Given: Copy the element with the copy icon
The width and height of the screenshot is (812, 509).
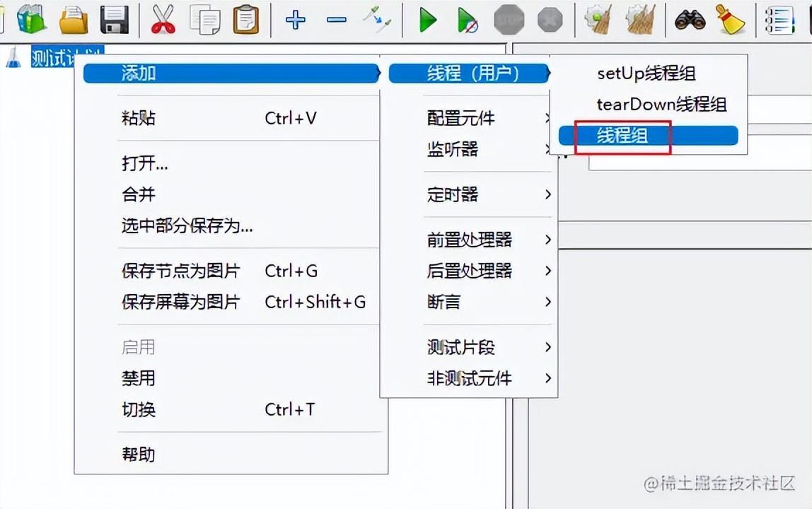Looking at the screenshot, I should 204,20.
